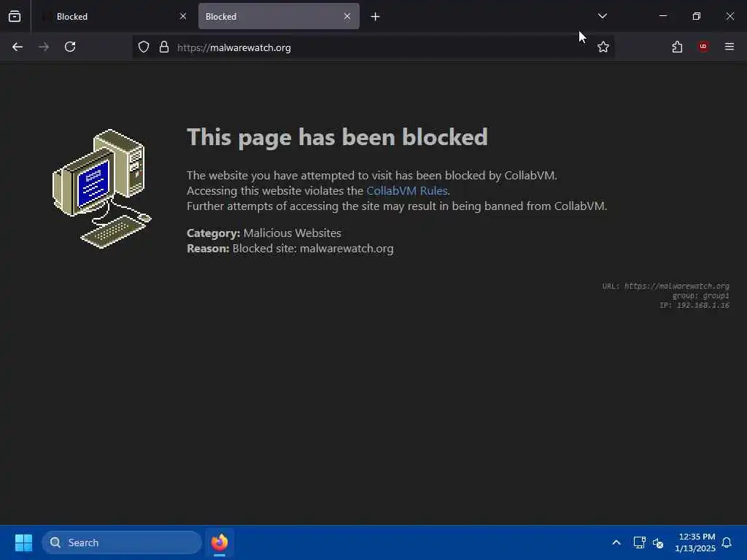The image size is (747, 560).
Task: Close the first Blocked tab
Action: click(x=183, y=16)
